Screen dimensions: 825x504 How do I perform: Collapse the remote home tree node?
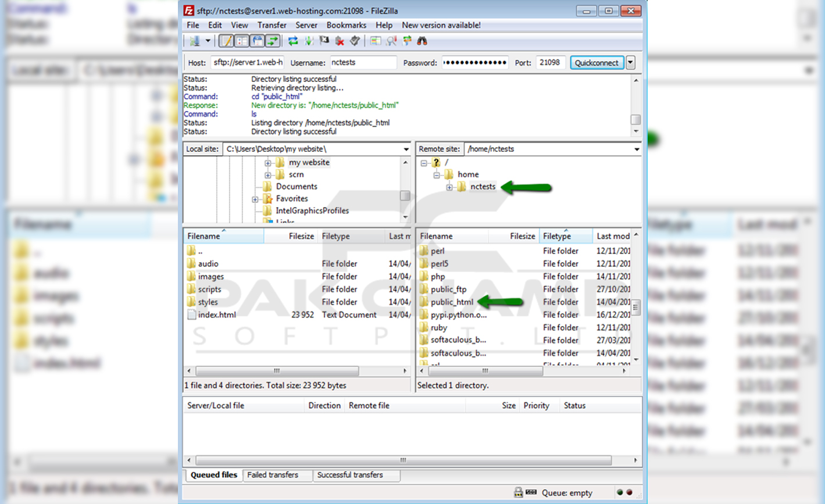click(437, 175)
